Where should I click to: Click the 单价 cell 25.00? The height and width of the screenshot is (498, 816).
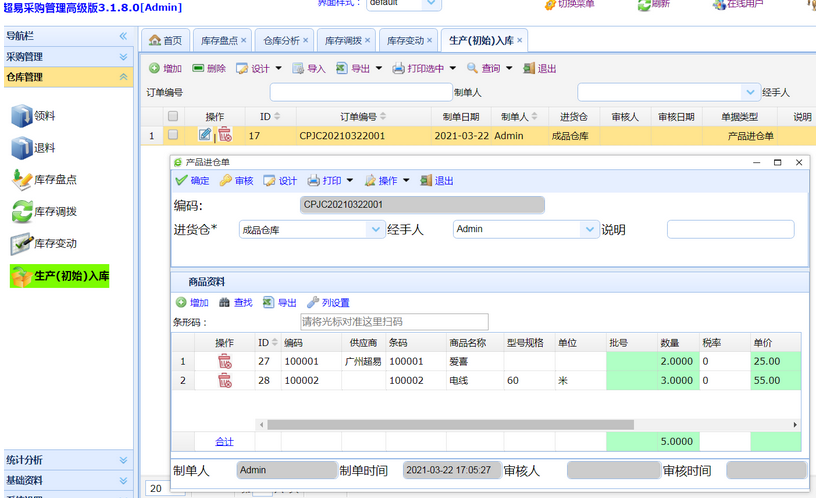[x=775, y=361]
